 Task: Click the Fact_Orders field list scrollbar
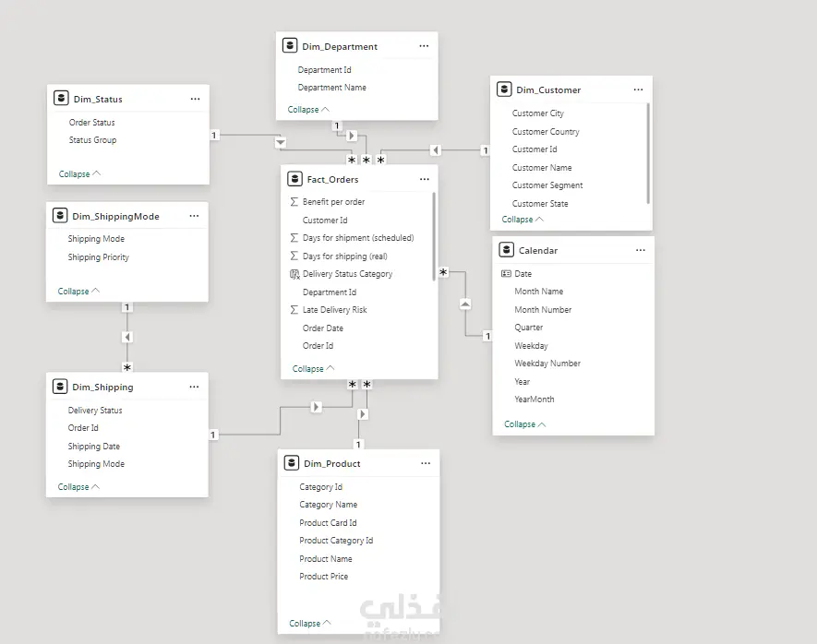click(x=434, y=235)
